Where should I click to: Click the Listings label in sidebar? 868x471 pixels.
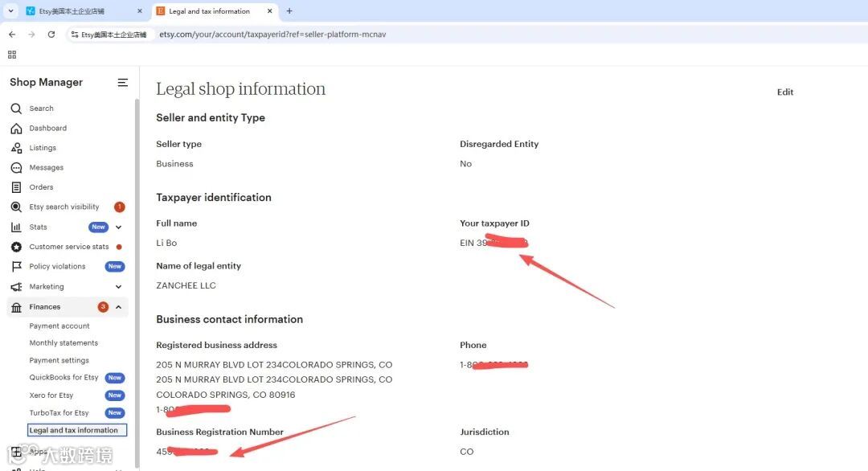click(43, 148)
